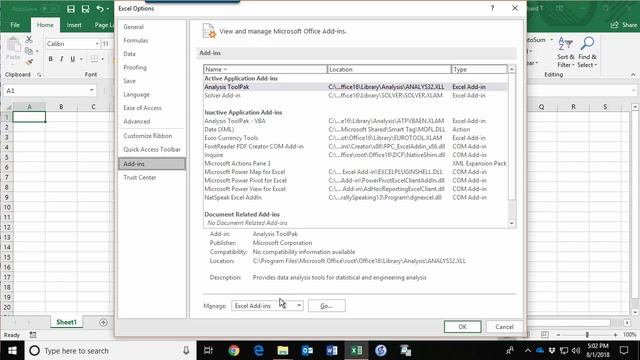Add a new sheet with the plus icon
The width and height of the screenshot is (640, 360).
click(x=103, y=322)
